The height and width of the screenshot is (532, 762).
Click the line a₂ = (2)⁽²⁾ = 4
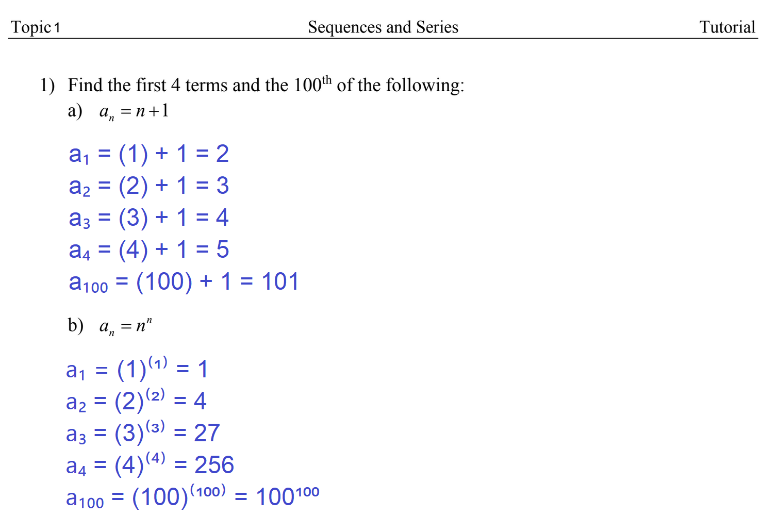136,401
